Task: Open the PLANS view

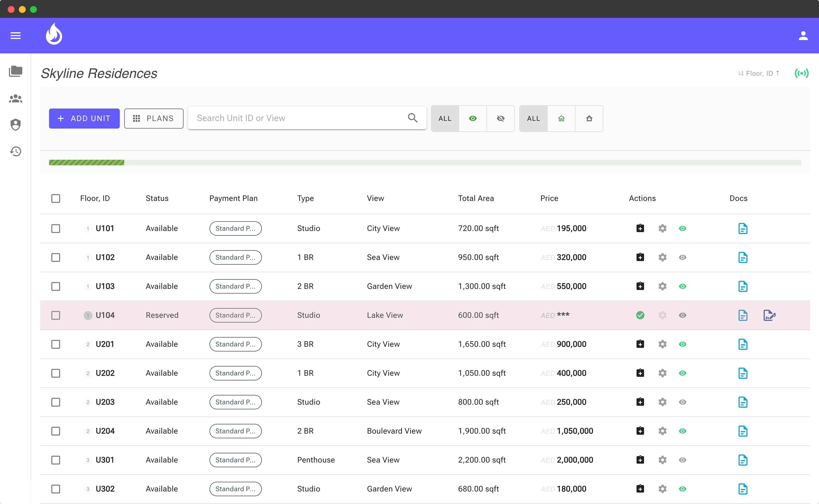Action: (x=154, y=118)
